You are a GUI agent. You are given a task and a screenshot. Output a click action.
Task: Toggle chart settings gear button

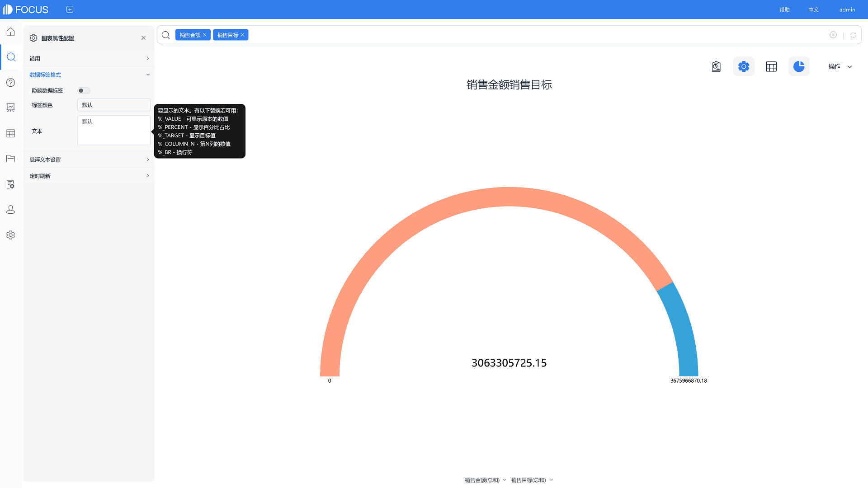[744, 66]
